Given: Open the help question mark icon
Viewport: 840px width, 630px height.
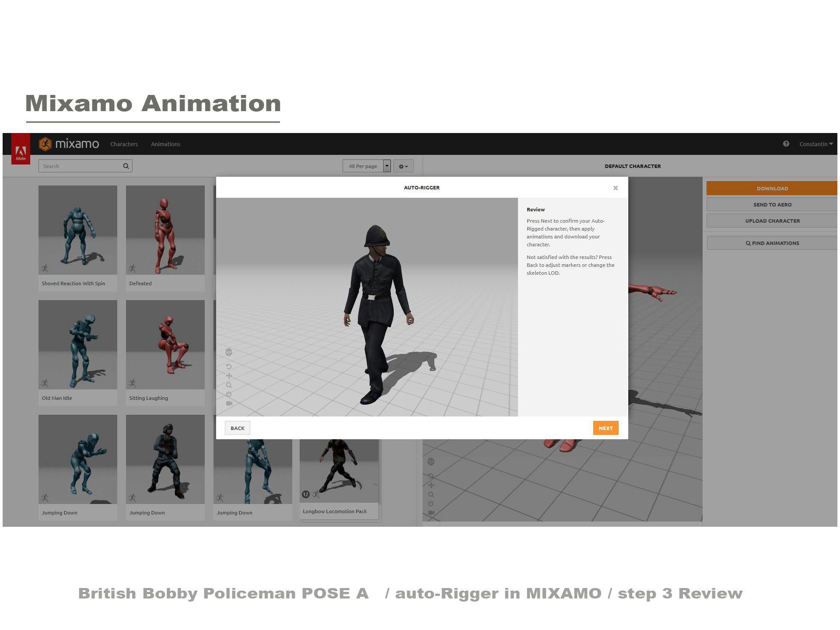Looking at the screenshot, I should (x=786, y=143).
